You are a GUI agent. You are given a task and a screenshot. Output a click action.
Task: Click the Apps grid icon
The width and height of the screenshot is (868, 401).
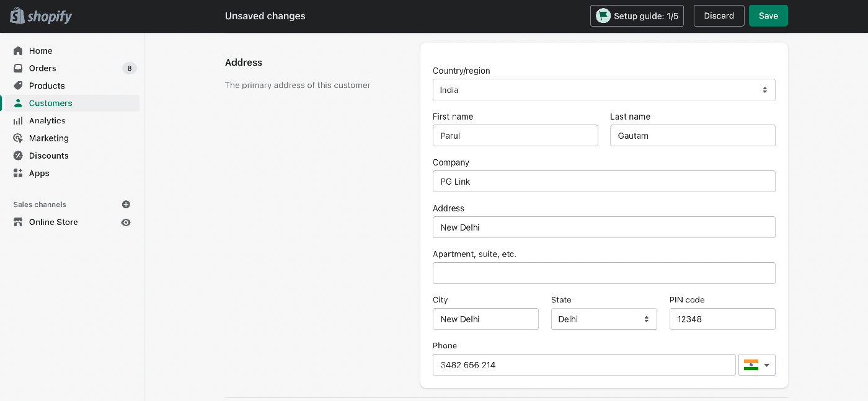(x=18, y=173)
